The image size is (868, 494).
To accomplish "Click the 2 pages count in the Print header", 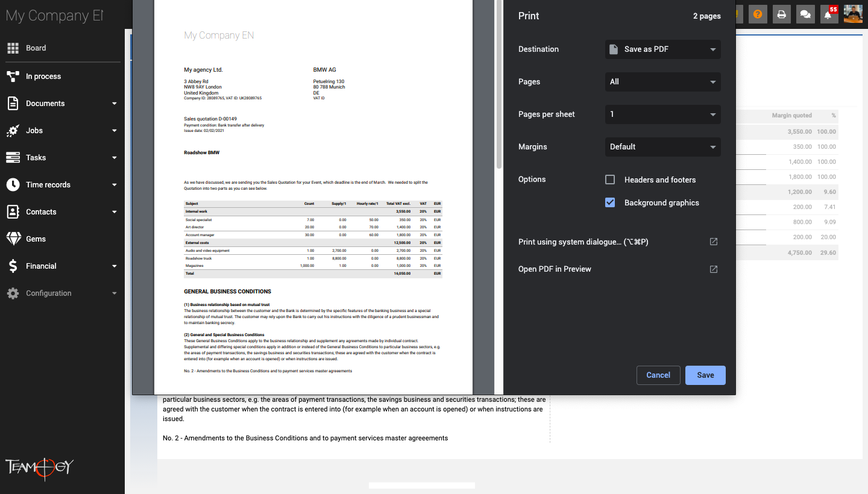I will [707, 16].
